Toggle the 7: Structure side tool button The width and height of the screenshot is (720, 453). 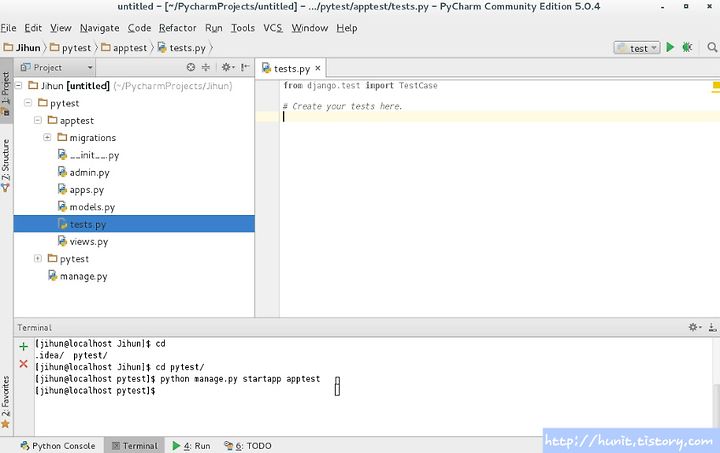(6, 164)
